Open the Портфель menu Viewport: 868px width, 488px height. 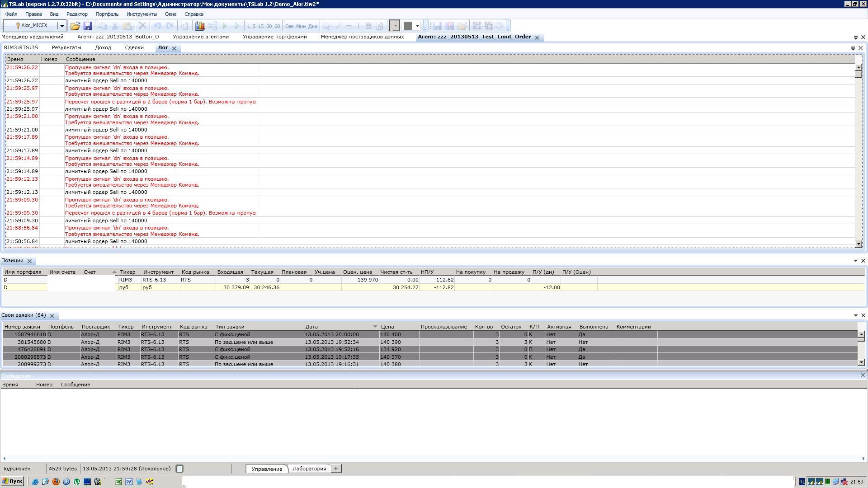click(x=107, y=14)
